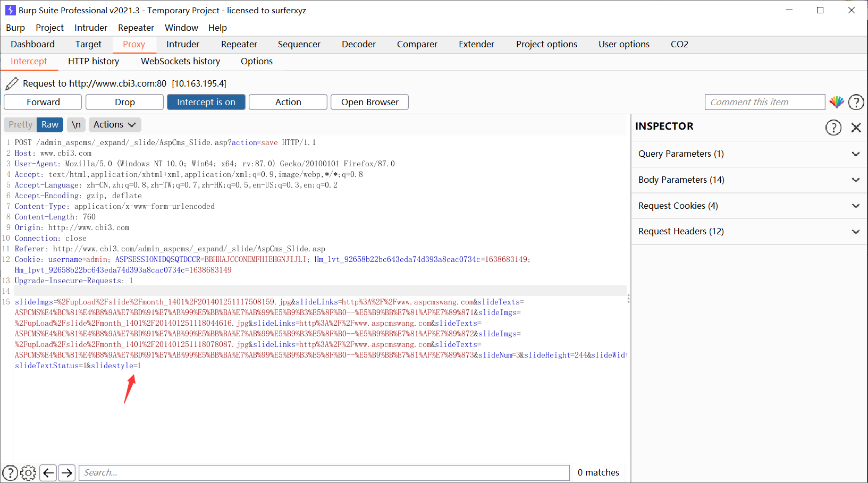Click the inspector panel splitter handle
Screen dimensions: 868x483
628,299
